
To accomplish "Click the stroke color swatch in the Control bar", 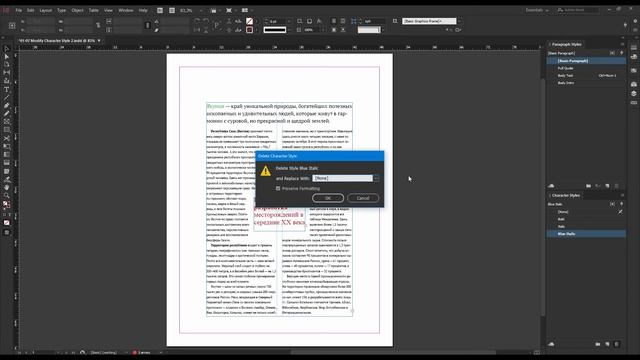I will (249, 30).
